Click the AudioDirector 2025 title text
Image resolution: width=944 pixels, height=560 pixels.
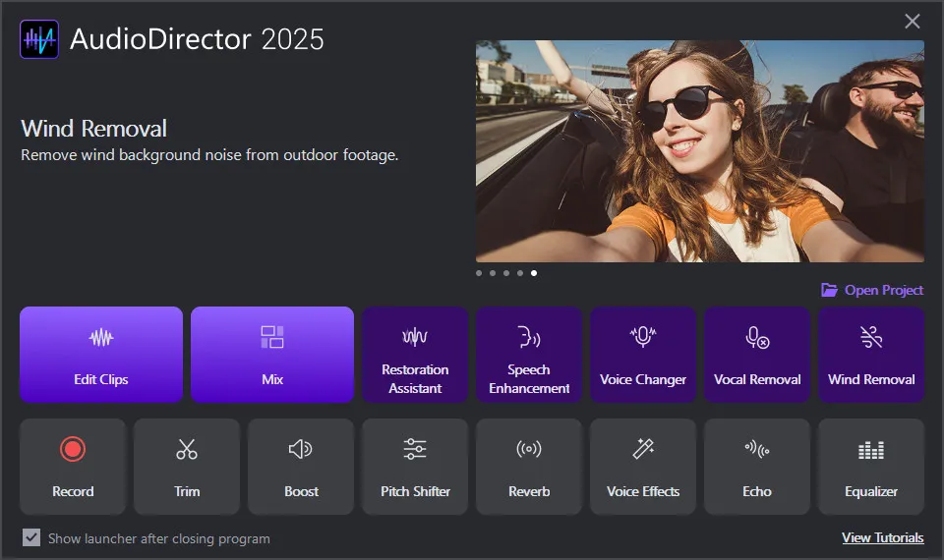click(197, 39)
